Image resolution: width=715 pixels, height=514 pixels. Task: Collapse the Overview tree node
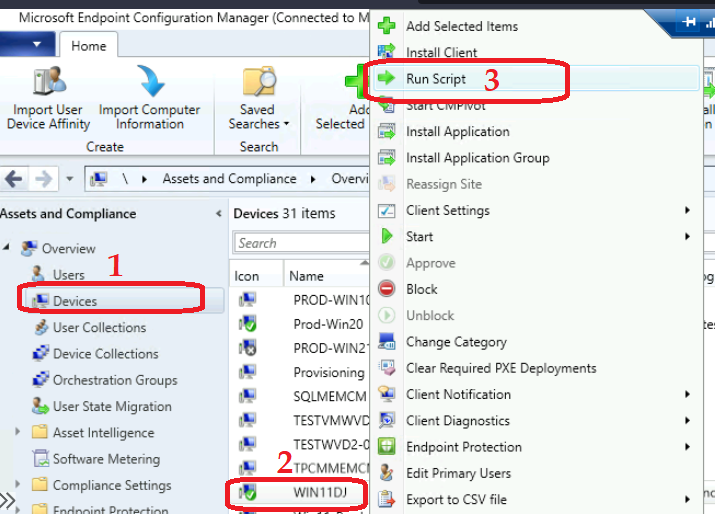[x=6, y=248]
